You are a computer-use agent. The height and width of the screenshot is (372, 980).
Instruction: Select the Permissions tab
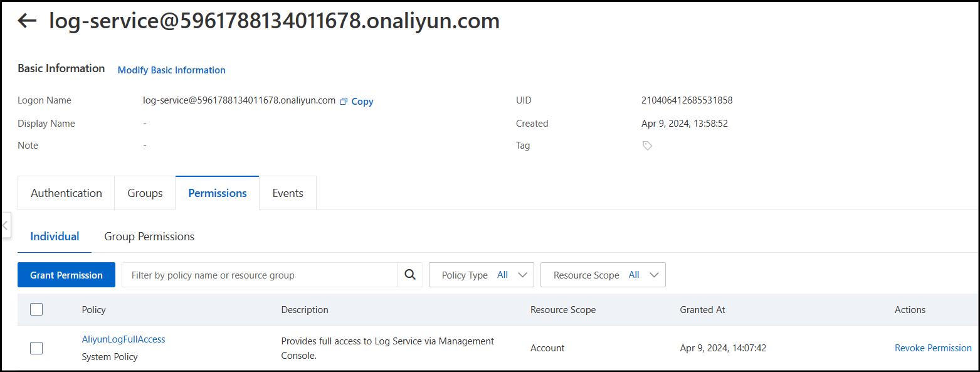coord(218,193)
